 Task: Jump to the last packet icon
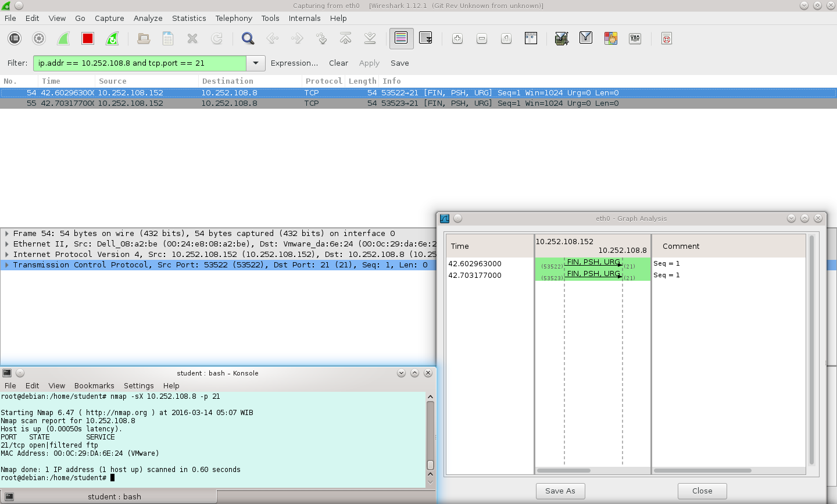pyautogui.click(x=370, y=39)
